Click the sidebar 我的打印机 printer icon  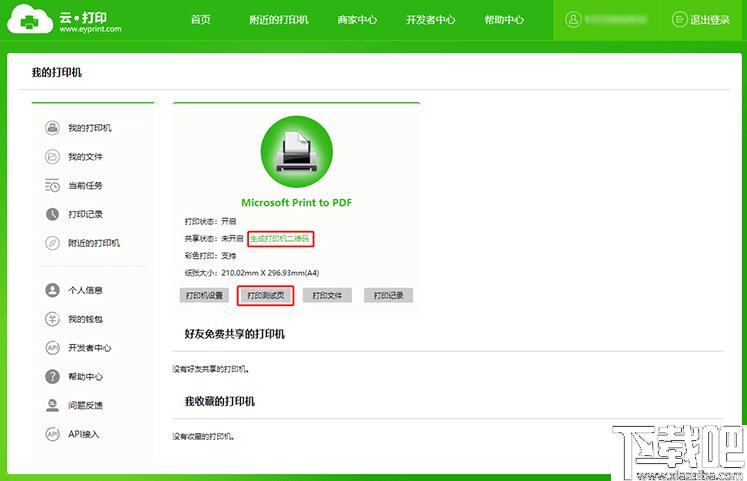[x=52, y=128]
